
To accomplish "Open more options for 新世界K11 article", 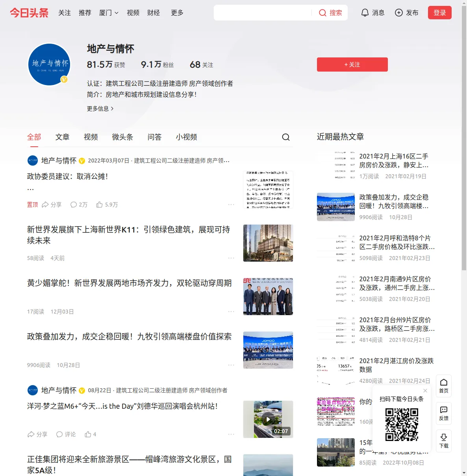I will [x=231, y=258].
